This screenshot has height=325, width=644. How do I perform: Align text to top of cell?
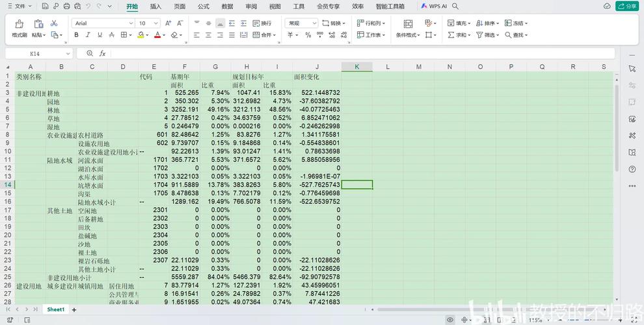click(196, 23)
